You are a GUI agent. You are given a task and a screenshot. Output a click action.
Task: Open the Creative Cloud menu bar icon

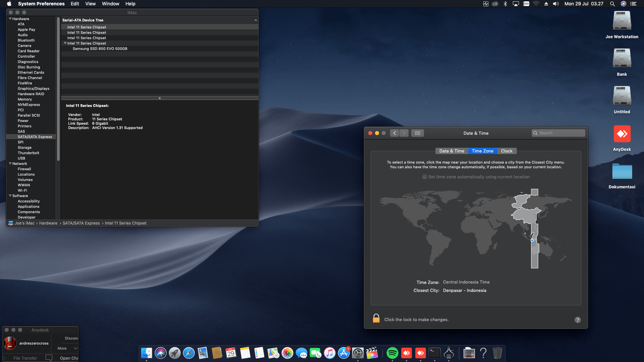[x=495, y=4]
